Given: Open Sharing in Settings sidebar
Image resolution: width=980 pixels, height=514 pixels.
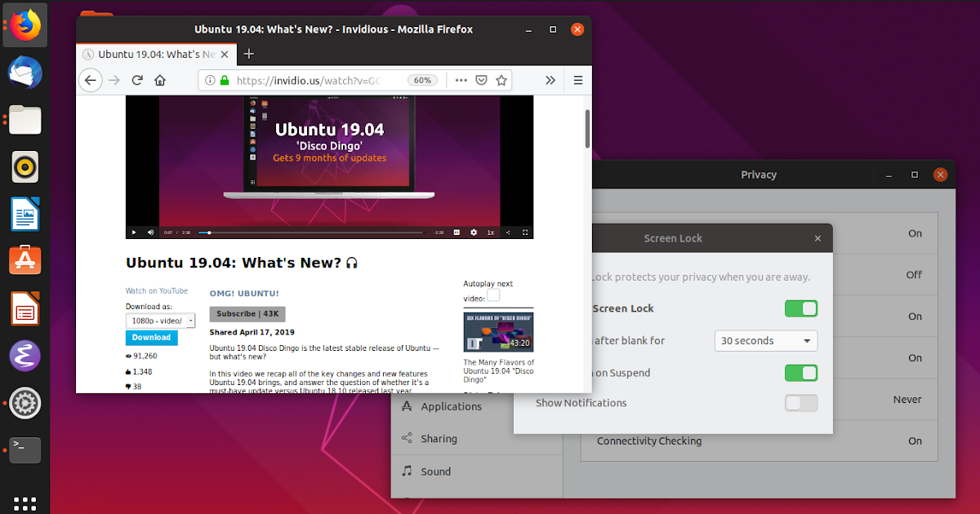Looking at the screenshot, I should pos(476,439).
